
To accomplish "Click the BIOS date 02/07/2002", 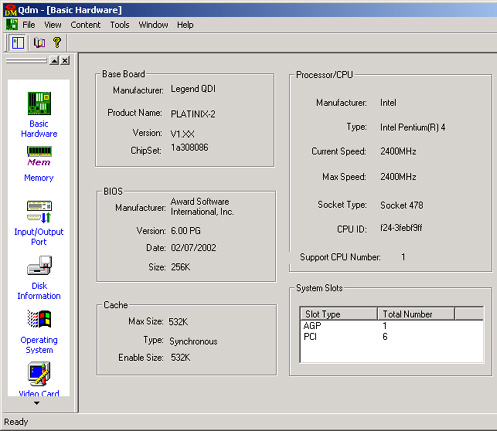I will (193, 248).
